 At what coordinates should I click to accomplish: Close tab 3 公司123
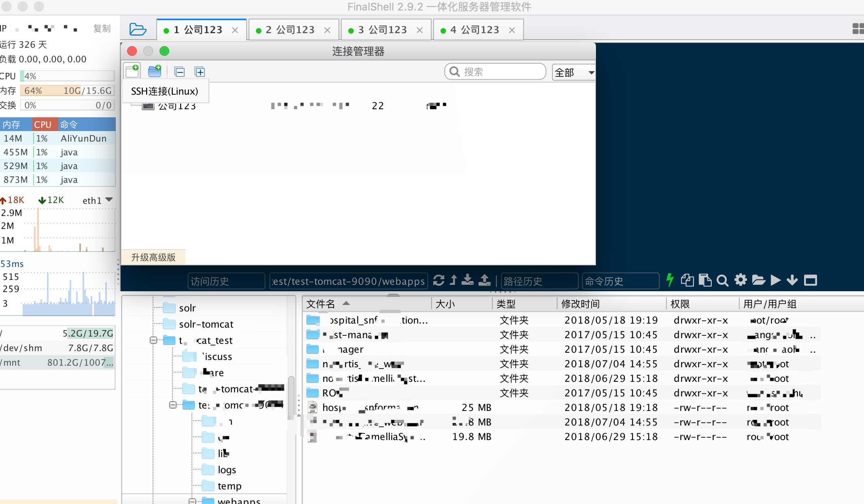(x=419, y=30)
